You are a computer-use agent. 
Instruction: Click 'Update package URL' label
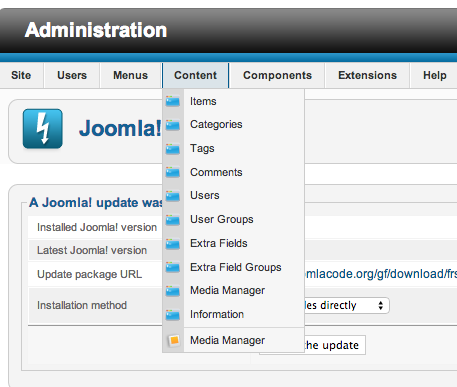click(x=89, y=274)
